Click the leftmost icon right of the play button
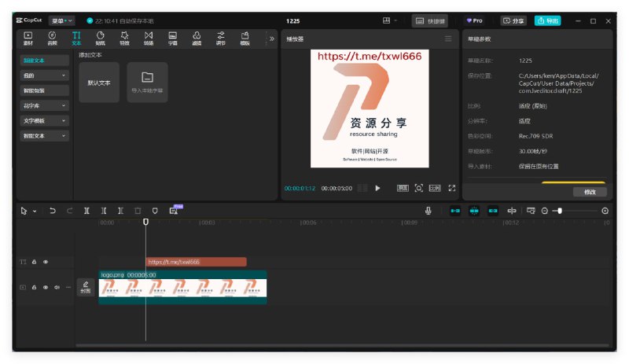Screen dimensions: 629x364 coord(403,188)
